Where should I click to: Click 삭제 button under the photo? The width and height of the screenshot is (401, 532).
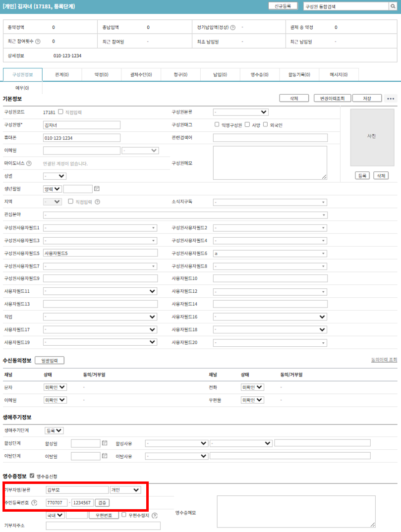[x=381, y=176]
